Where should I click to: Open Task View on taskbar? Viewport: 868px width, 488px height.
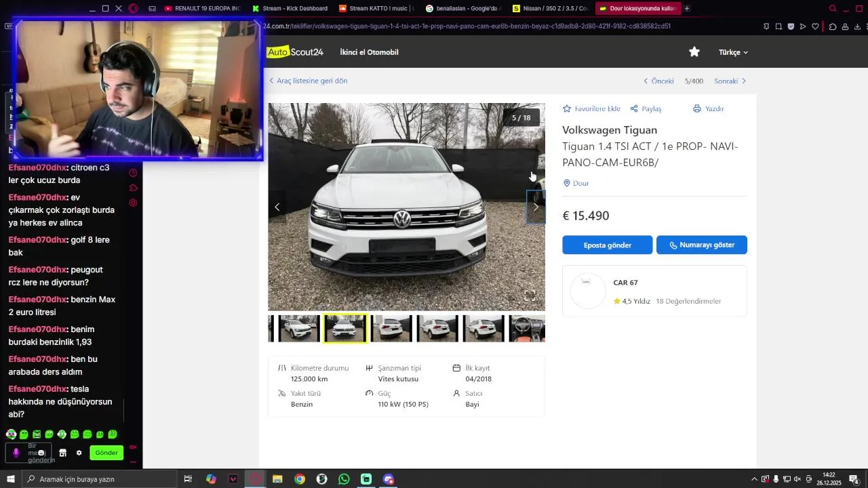pos(188,479)
